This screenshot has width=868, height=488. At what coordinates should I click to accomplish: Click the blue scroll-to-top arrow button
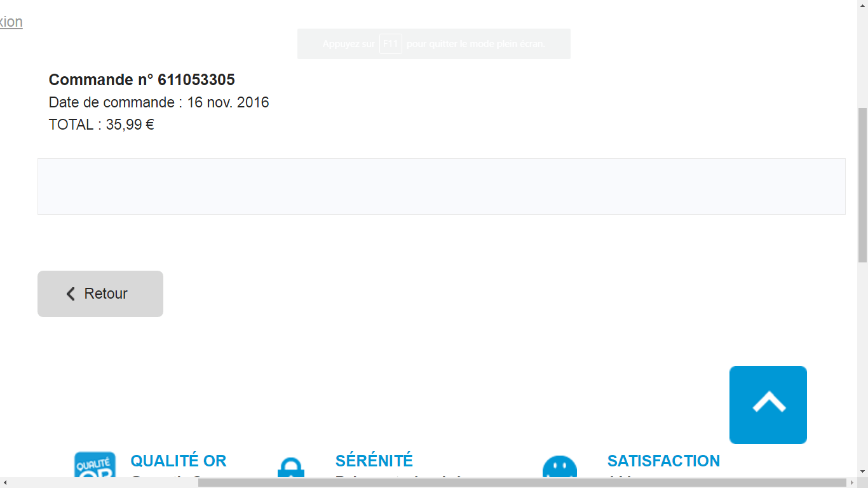pyautogui.click(x=768, y=405)
